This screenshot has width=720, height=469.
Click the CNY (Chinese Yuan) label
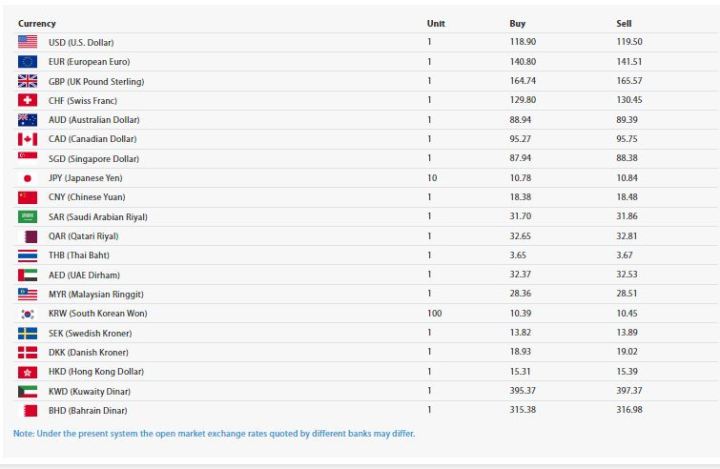tap(87, 197)
